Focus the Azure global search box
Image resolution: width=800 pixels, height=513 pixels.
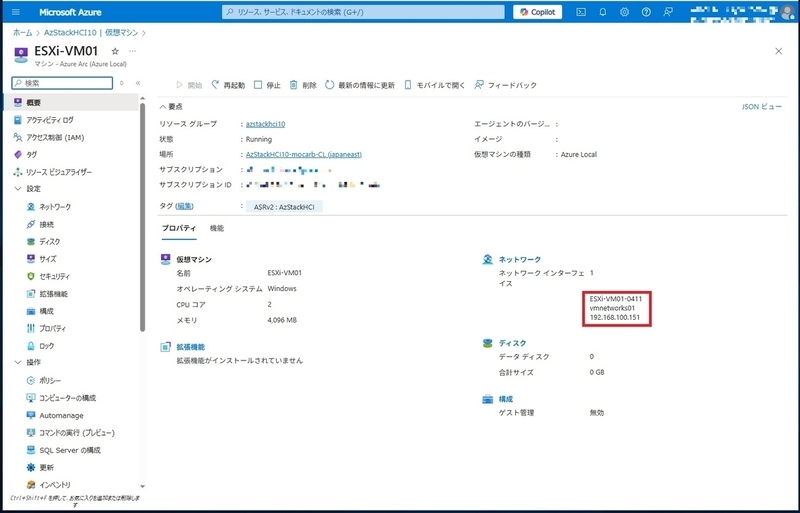[x=363, y=12]
